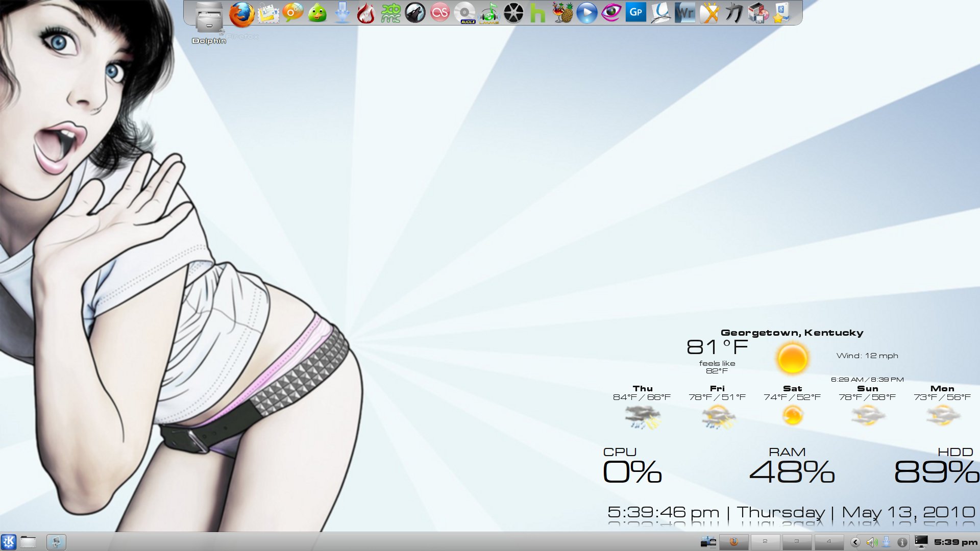Switch to virtual desktop 4 in pager
The height and width of the screenshot is (551, 980).
pos(829,541)
